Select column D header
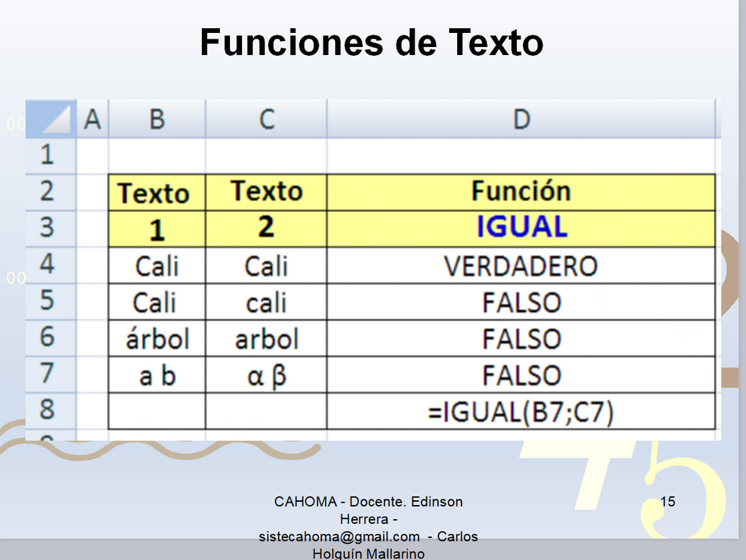The width and height of the screenshot is (746, 560). click(x=521, y=119)
